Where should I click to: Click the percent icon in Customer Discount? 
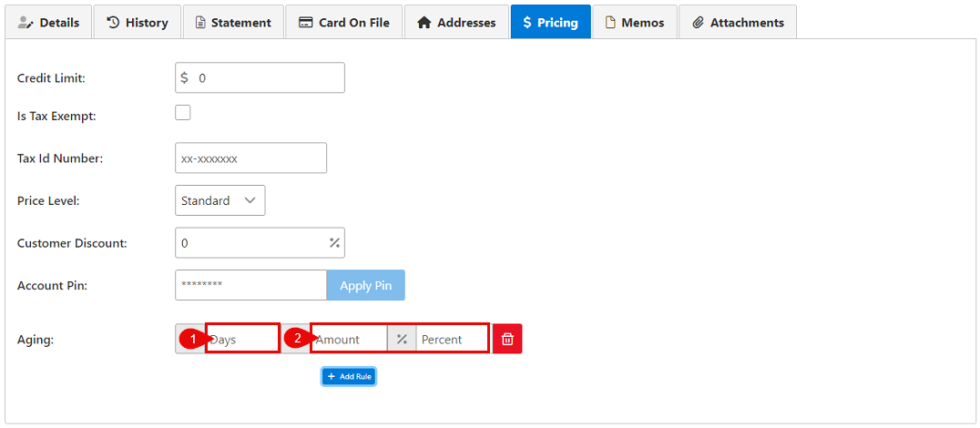(x=334, y=243)
